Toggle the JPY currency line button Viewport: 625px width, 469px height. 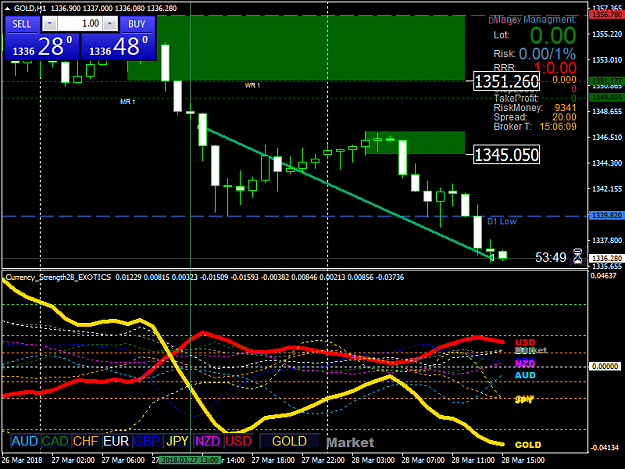click(177, 441)
